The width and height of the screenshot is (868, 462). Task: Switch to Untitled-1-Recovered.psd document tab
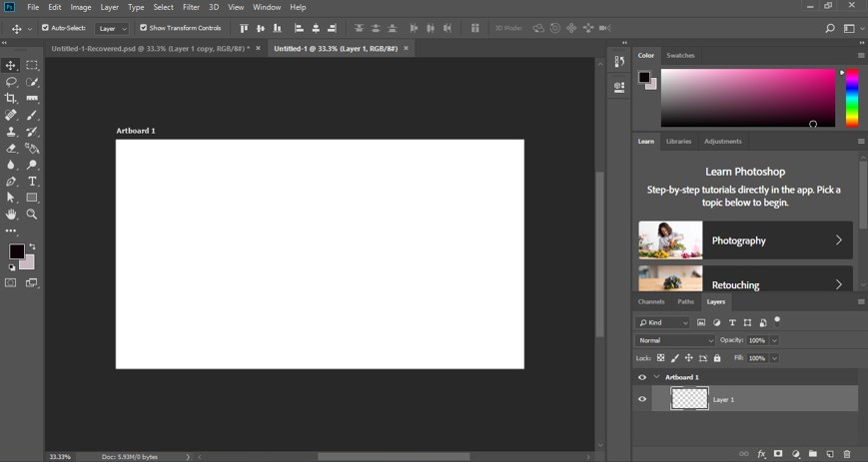tap(151, 49)
